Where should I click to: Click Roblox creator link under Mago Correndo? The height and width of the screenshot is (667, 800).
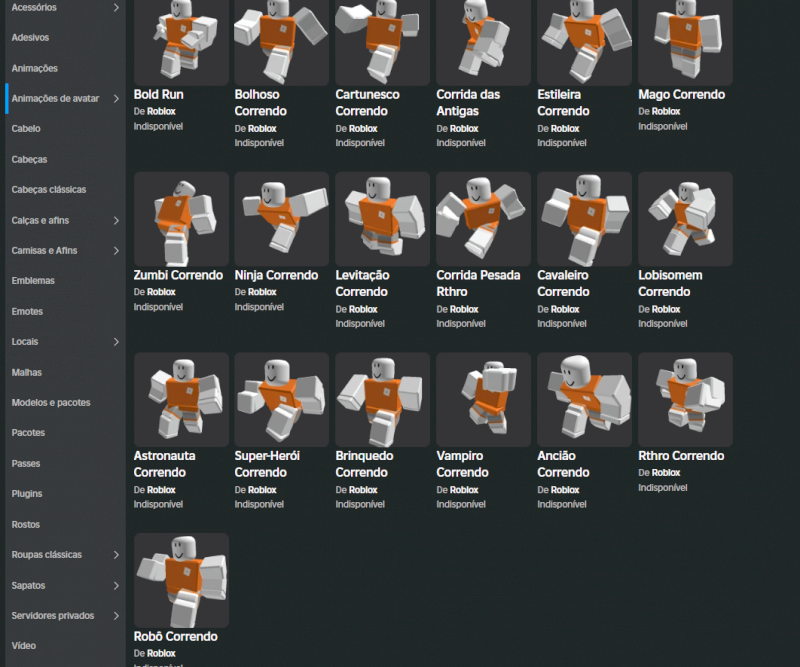pyautogui.click(x=666, y=111)
